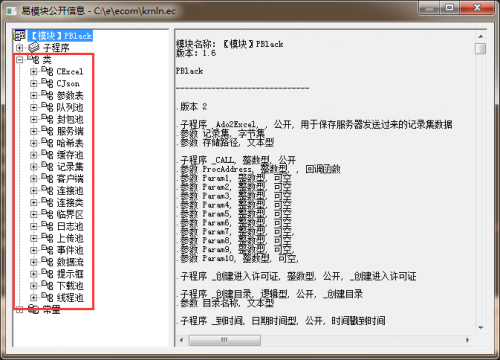Select the 队列池 class label
Image resolution: width=500 pixels, height=360 pixels.
(70, 107)
